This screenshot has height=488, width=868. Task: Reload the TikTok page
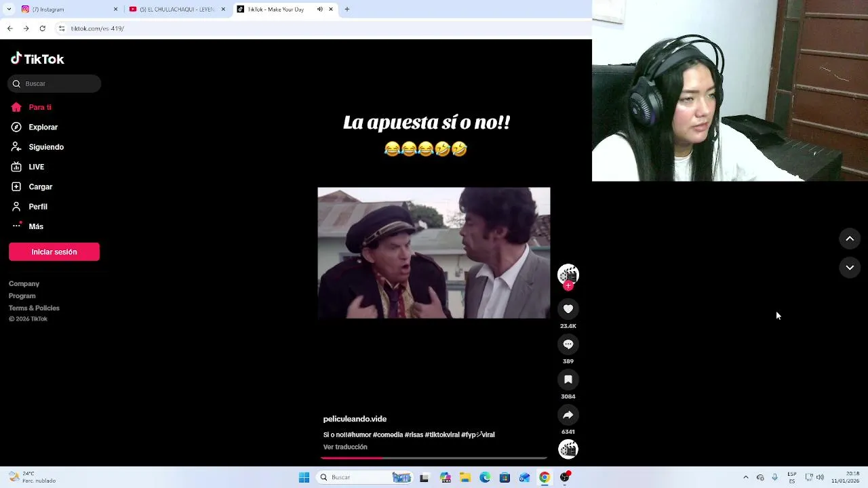tap(42, 28)
